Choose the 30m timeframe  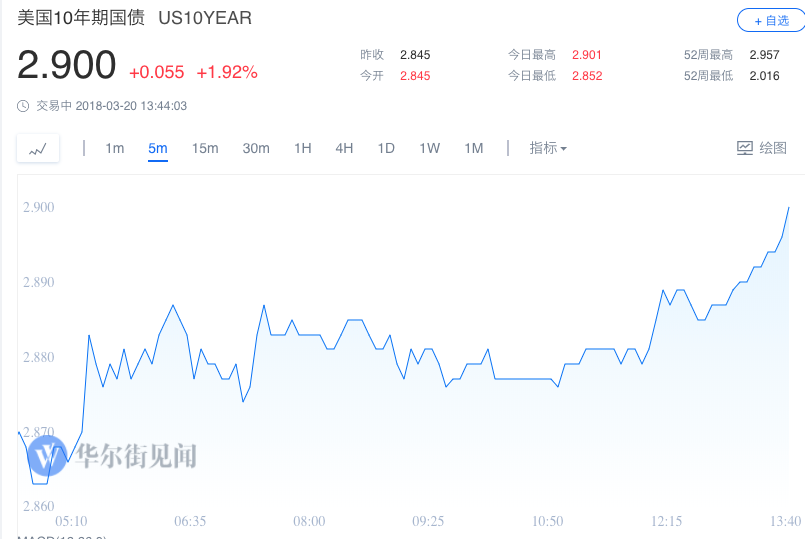pos(256,148)
